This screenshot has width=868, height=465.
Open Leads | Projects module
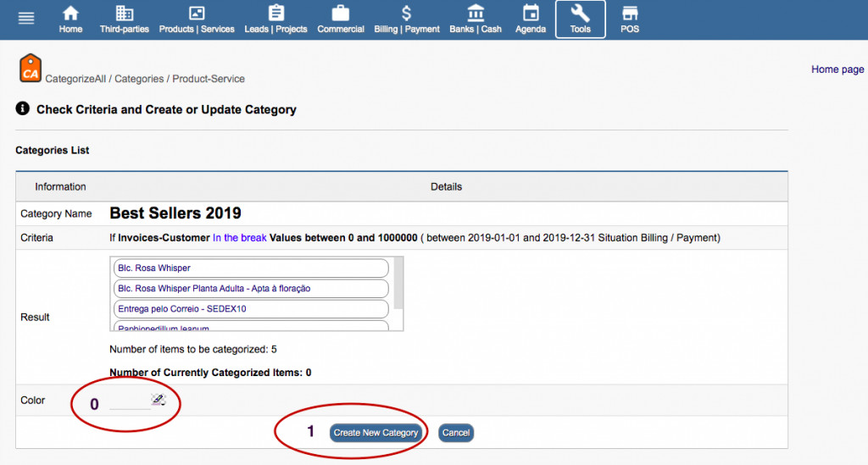pyautogui.click(x=275, y=19)
